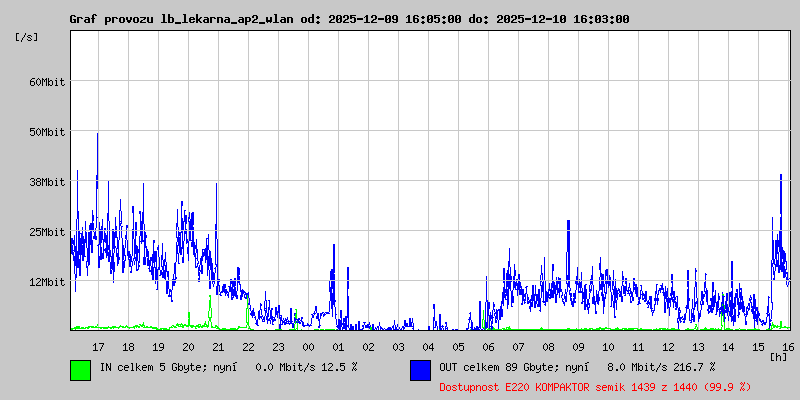
Task: Click the '09' hour label on x-axis
Action: tap(578, 347)
